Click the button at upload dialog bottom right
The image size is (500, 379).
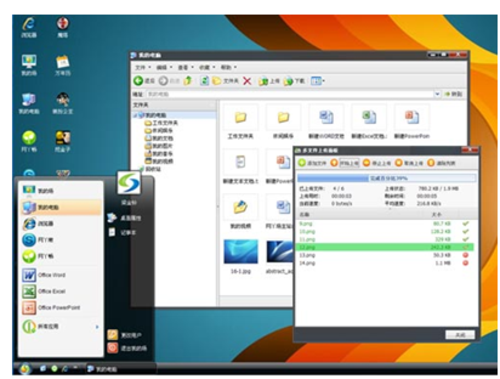click(x=460, y=335)
